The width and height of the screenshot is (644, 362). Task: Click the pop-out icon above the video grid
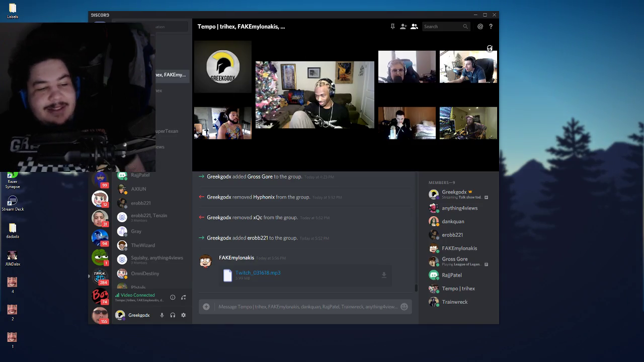[x=490, y=48]
